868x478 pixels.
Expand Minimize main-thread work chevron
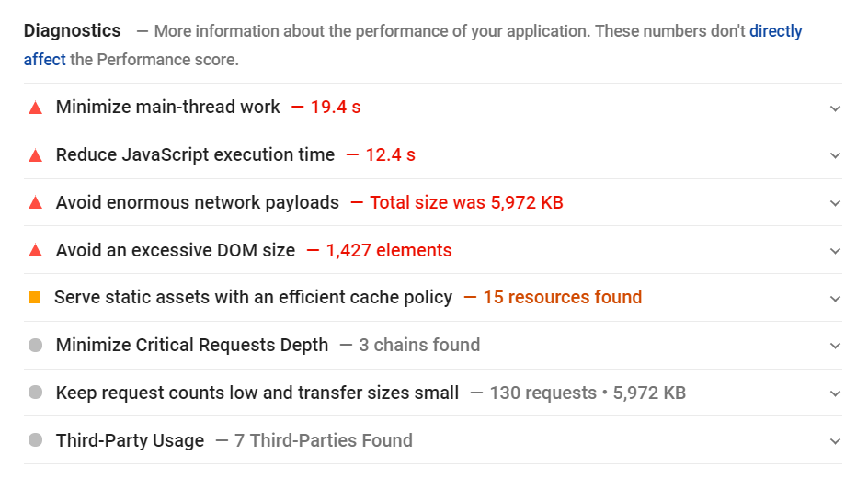coord(835,108)
